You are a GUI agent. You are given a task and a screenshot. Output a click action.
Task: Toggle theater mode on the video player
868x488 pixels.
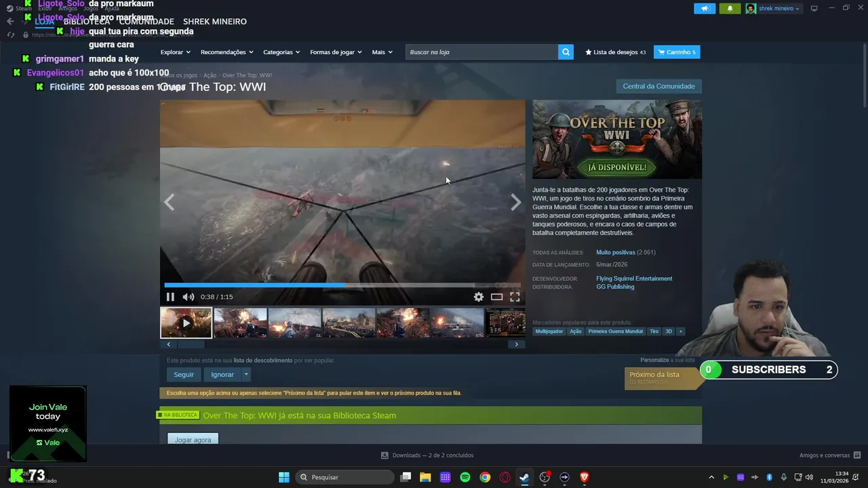coord(497,297)
